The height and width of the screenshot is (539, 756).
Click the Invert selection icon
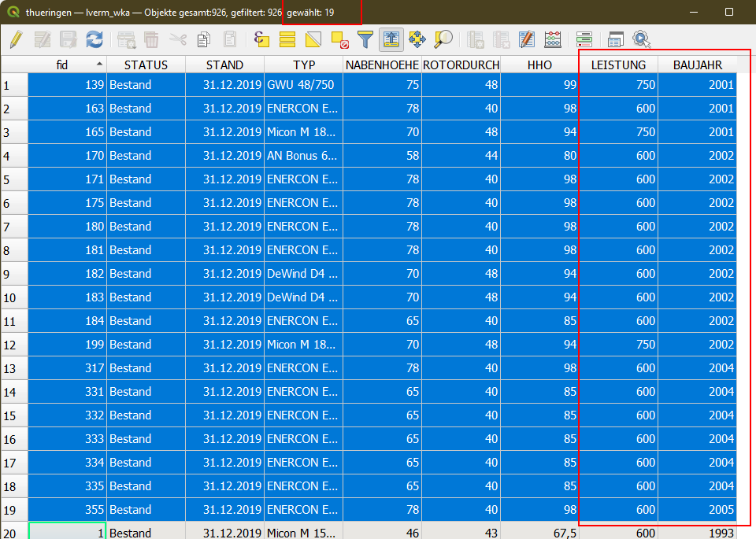(x=313, y=39)
